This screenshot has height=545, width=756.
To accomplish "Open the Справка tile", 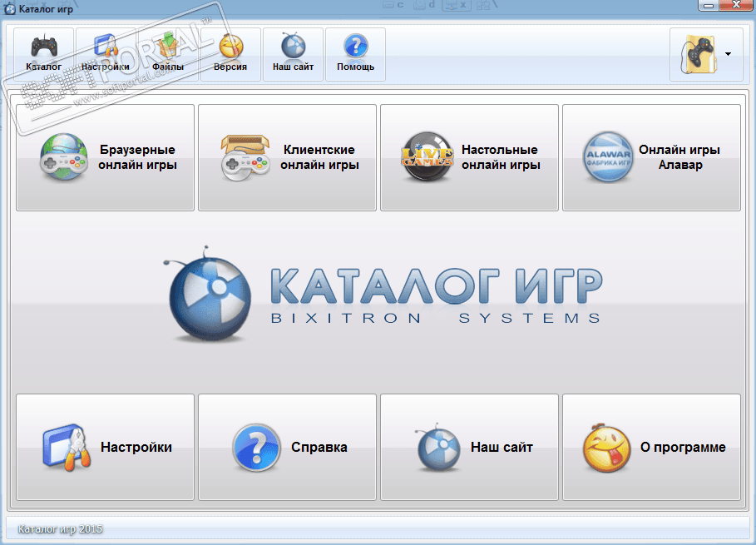I will click(x=288, y=447).
